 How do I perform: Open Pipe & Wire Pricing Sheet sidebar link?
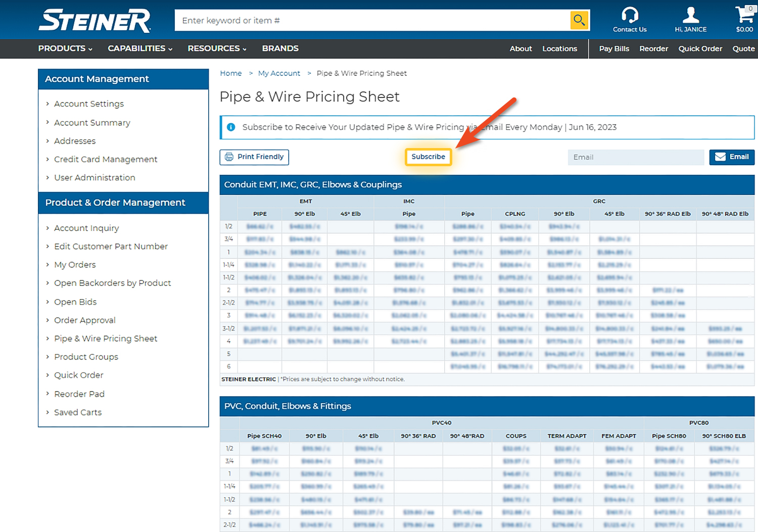tap(106, 338)
